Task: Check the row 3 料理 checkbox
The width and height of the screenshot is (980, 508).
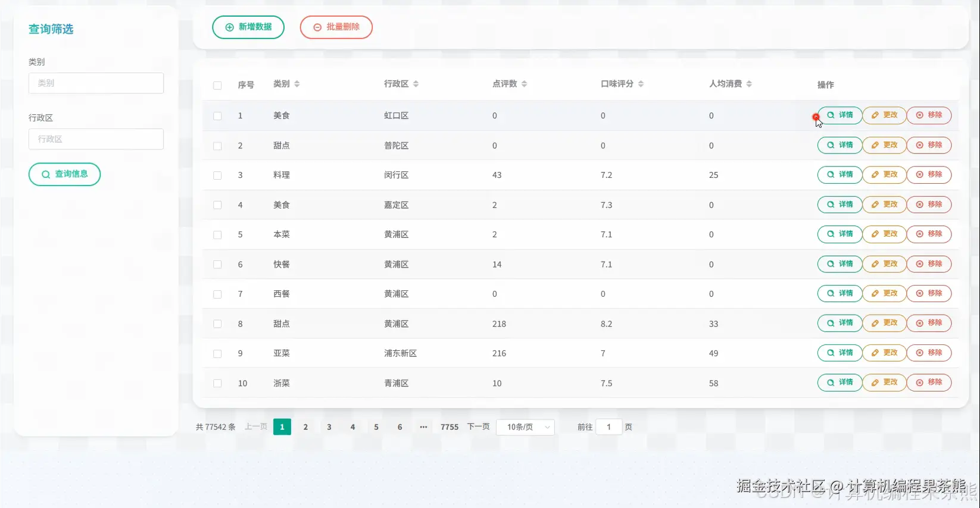Action: pos(217,175)
